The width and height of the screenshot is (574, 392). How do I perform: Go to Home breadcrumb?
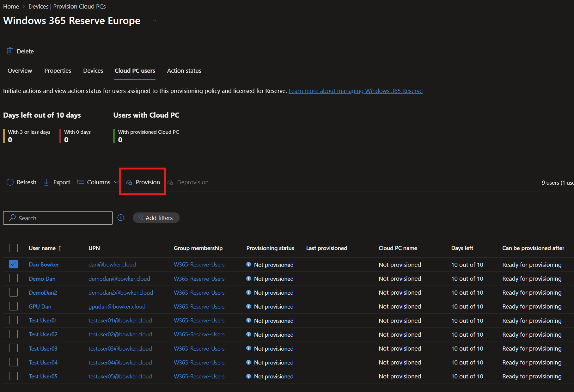click(11, 6)
